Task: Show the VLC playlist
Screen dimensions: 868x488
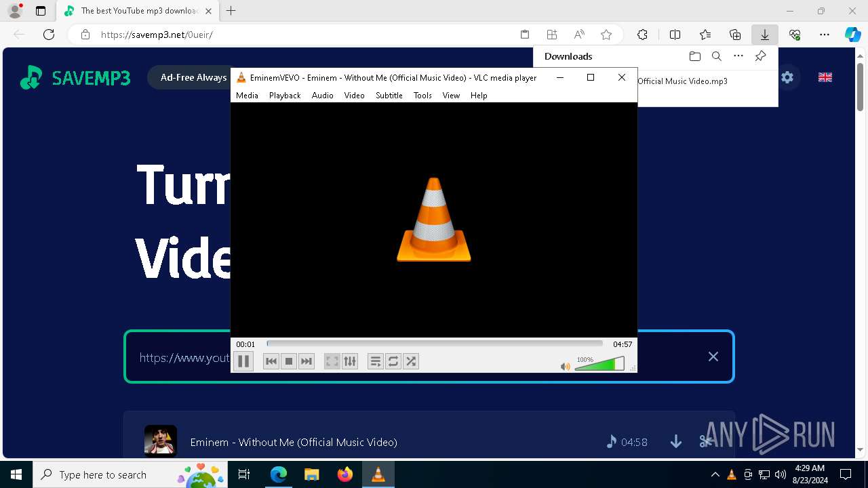Action: 375,361
